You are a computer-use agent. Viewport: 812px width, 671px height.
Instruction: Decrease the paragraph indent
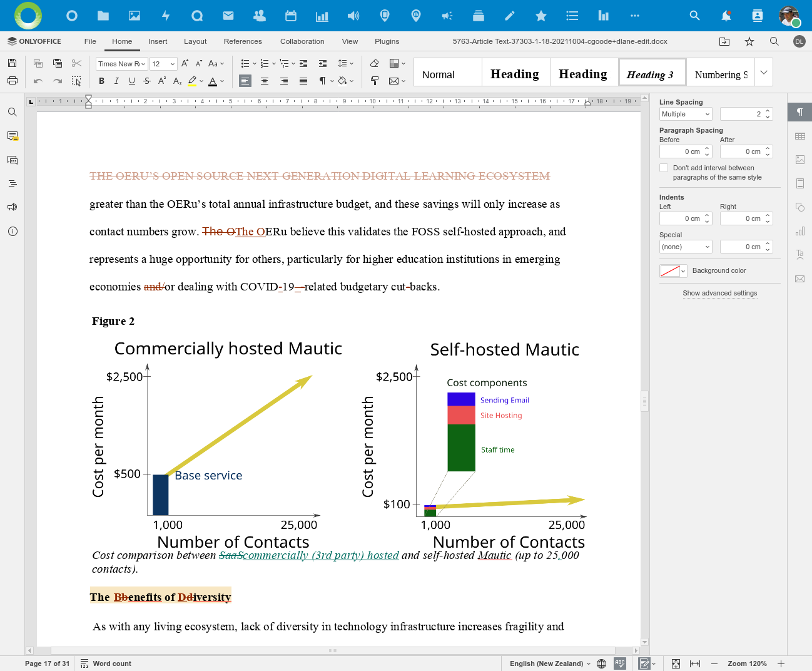point(303,63)
